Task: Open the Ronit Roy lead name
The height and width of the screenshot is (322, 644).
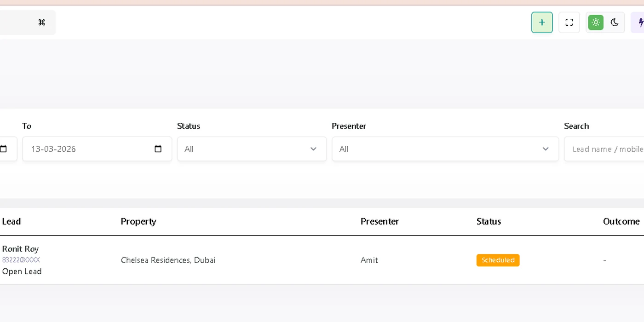Action: pyautogui.click(x=20, y=249)
